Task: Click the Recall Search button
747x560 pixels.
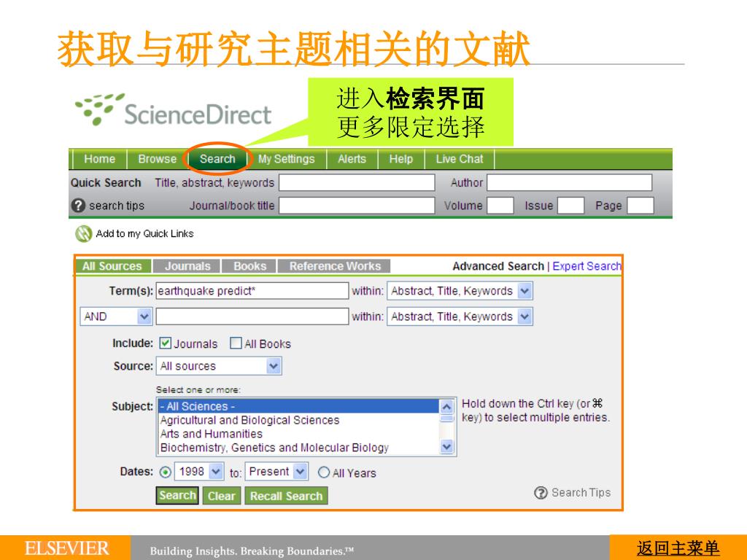Action: tap(286, 496)
